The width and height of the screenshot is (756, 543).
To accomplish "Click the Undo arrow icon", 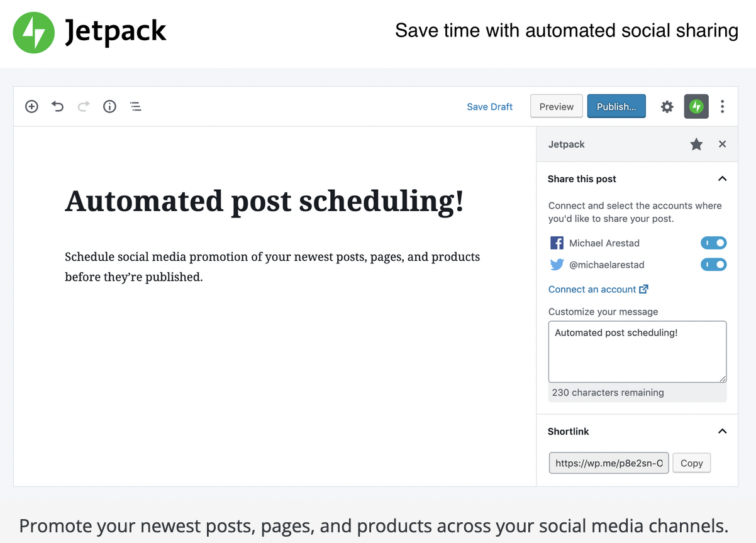I will (x=57, y=106).
